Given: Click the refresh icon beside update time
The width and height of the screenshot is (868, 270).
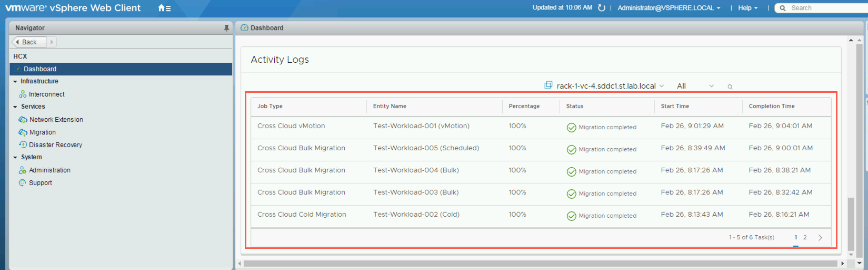Looking at the screenshot, I should coord(602,8).
